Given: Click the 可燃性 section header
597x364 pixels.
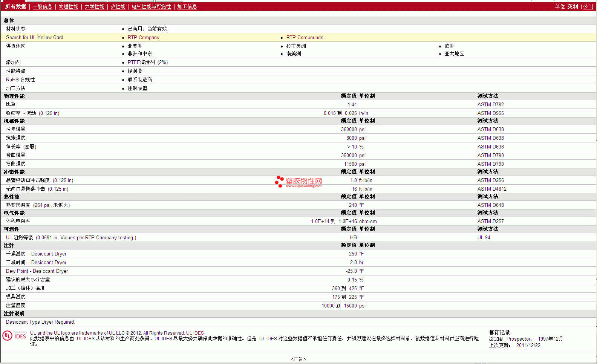Looking at the screenshot, I should (12, 229).
